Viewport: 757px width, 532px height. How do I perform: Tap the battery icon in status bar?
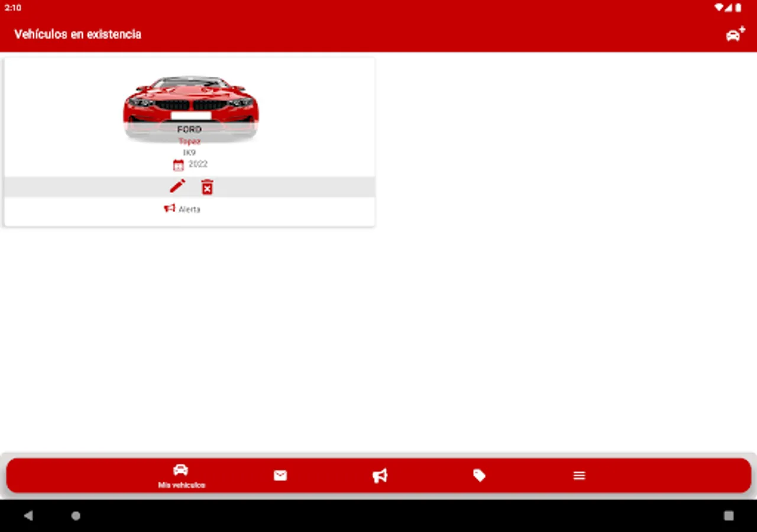[738, 8]
